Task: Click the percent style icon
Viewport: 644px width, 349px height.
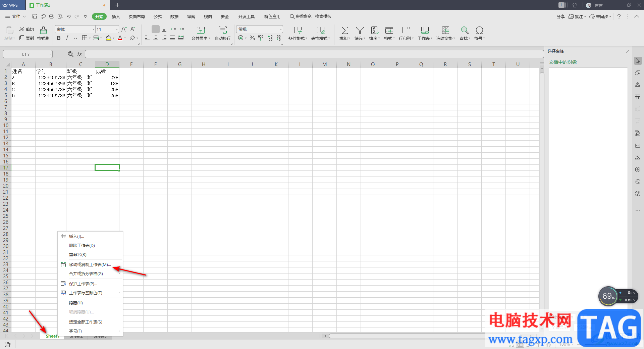Action: click(252, 38)
